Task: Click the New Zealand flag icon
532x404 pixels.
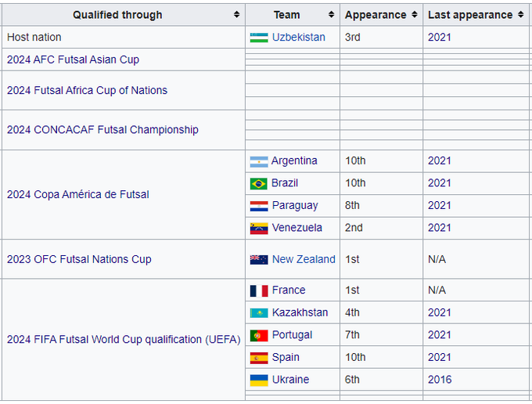Action: 259,260
